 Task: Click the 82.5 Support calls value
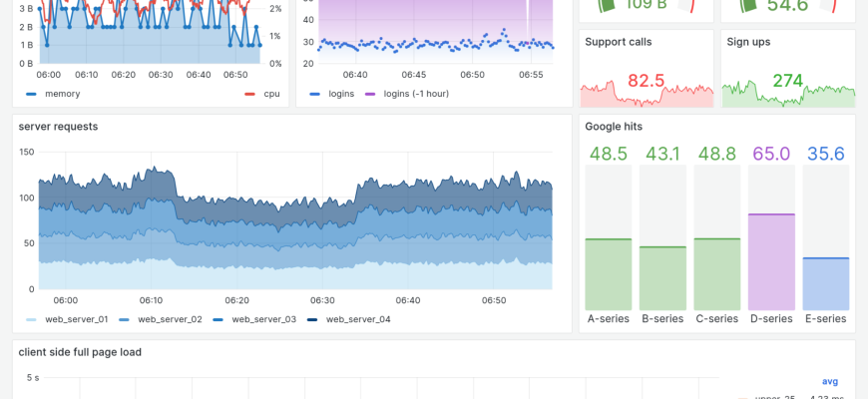[647, 81]
